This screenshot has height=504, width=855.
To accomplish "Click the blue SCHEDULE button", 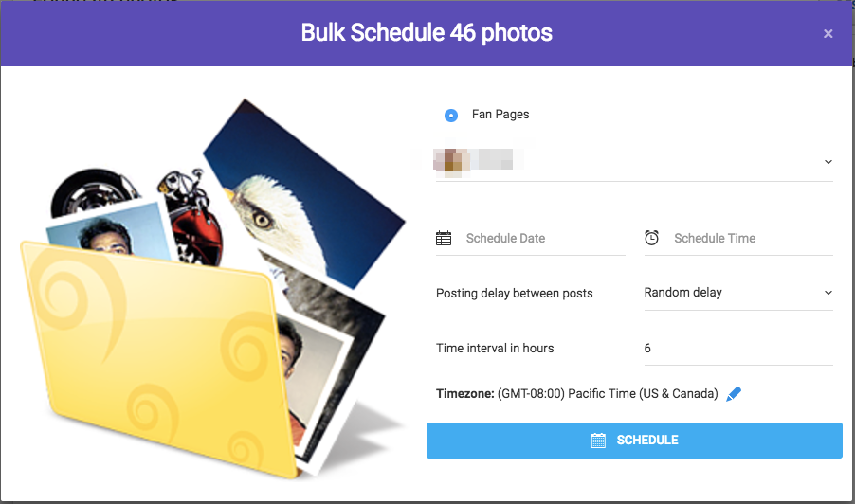I will pyautogui.click(x=634, y=441).
